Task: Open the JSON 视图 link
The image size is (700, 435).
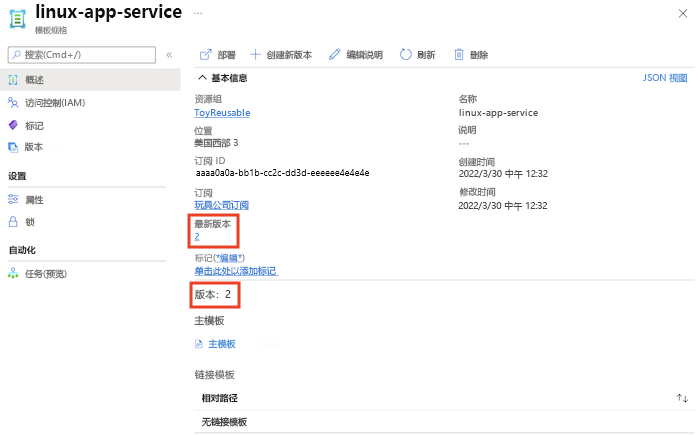Action: 665,78
